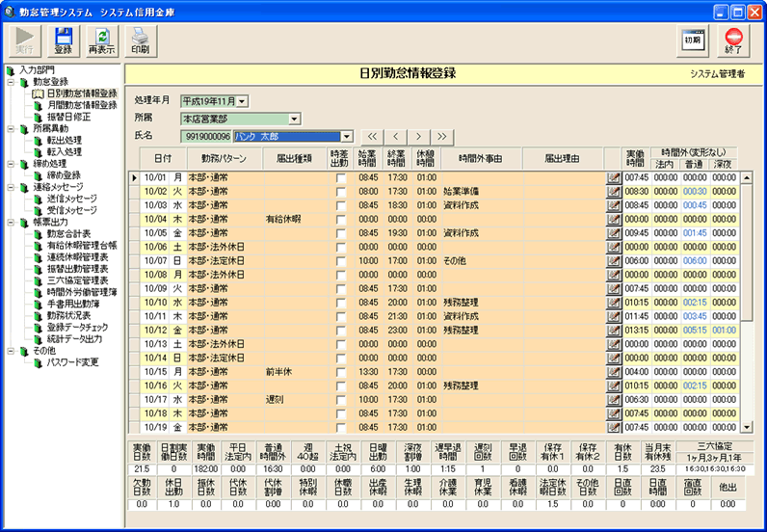767x532 pixels.
Task: Click the 初期 reset toolbar icon
Action: (695, 40)
